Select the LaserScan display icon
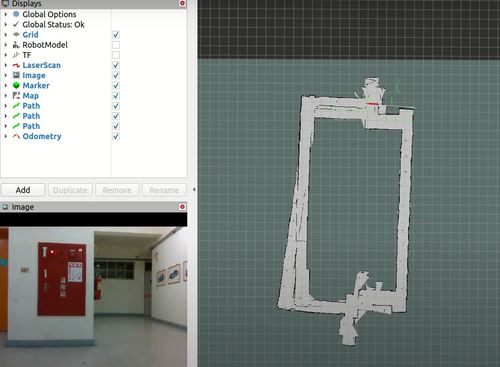The width and height of the screenshot is (500, 367). click(x=16, y=65)
